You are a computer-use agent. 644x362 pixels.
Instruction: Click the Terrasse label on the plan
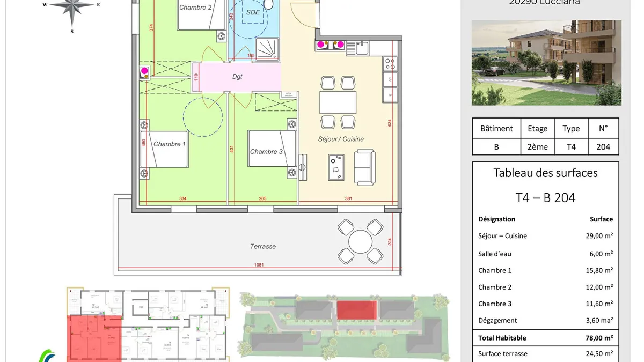[x=263, y=246]
